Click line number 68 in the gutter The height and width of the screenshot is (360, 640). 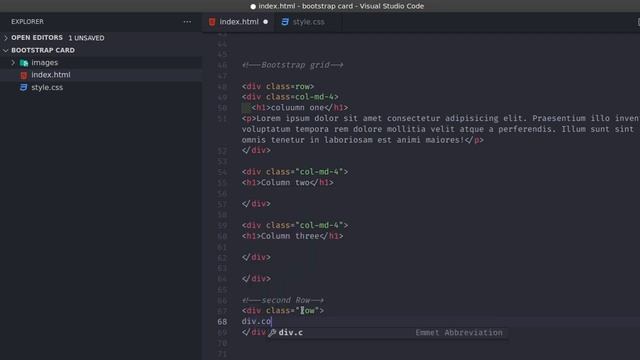222,322
